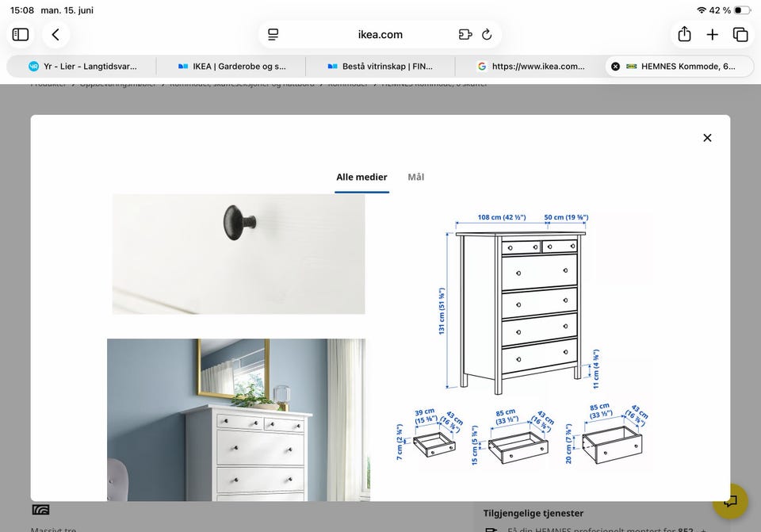This screenshot has width=761, height=532.
Task: Open IKEA Garderobe browser tab
Action: pyautogui.click(x=231, y=67)
